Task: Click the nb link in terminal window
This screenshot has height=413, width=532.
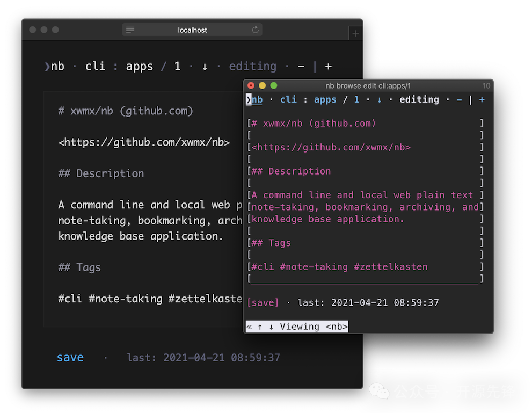Action: pos(257,99)
